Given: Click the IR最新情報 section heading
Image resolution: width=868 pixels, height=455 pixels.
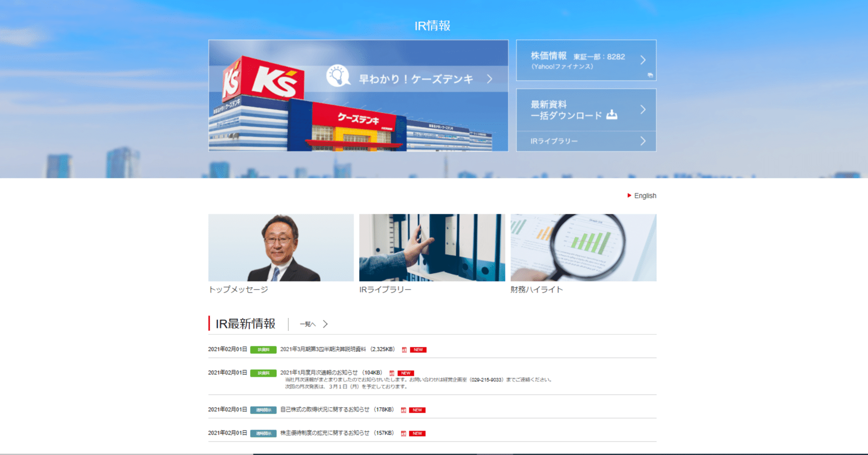Looking at the screenshot, I should [x=246, y=324].
